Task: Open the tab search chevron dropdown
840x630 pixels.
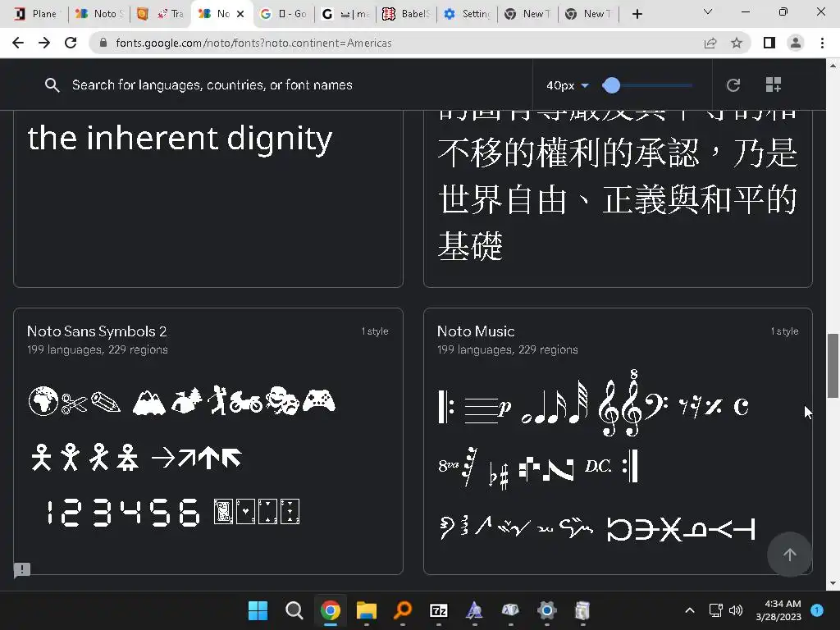Action: click(708, 11)
